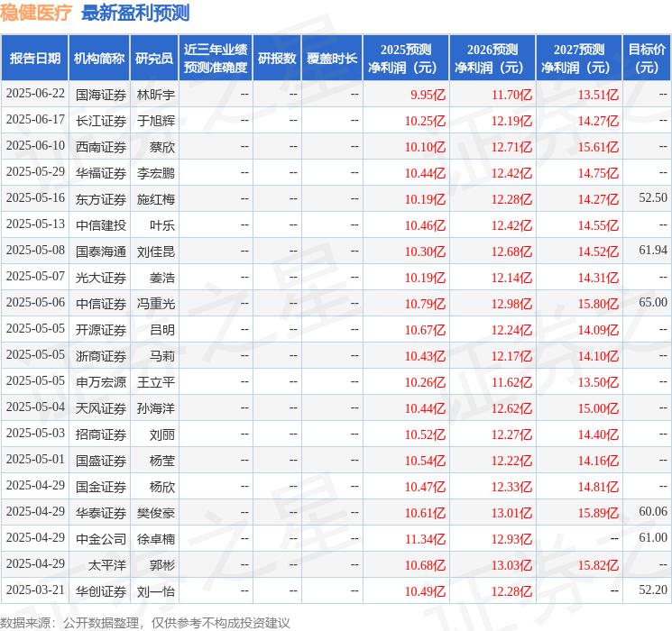Image resolution: width=672 pixels, height=631 pixels.
Task: Click 中信建投 institution cell
Action: (x=101, y=224)
